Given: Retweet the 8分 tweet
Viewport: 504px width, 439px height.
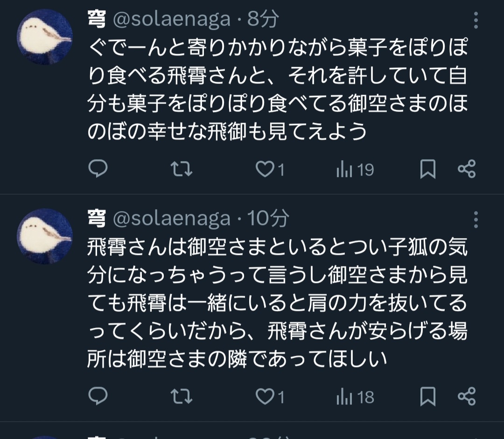Looking at the screenshot, I should tap(182, 170).
